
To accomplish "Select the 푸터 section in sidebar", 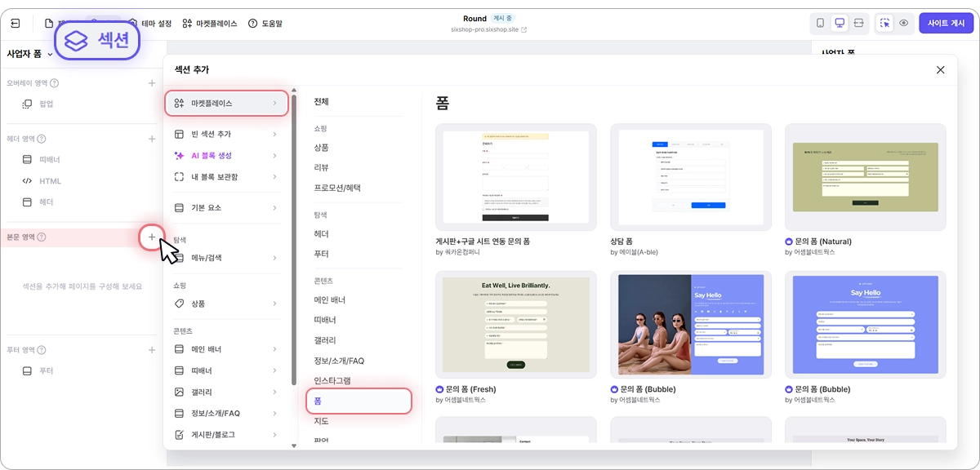I will pos(38,371).
